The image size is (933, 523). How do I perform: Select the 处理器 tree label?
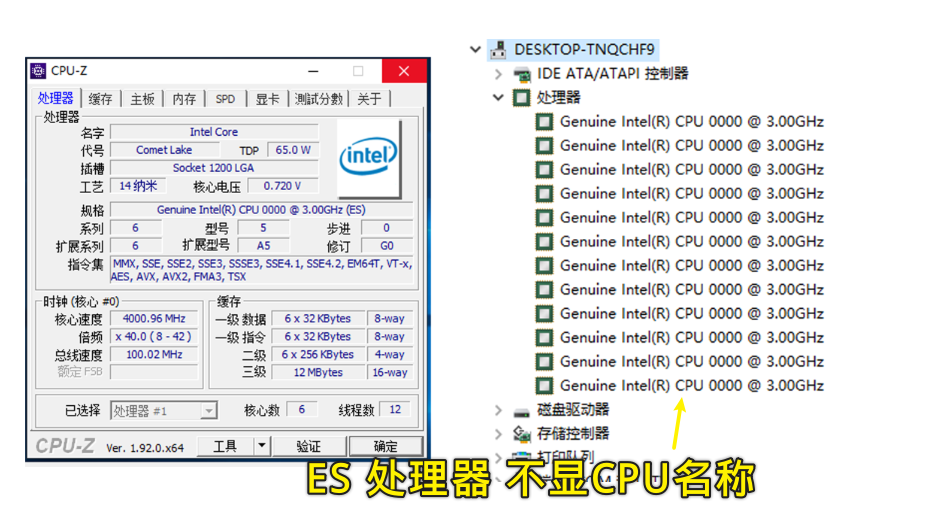coord(558,98)
